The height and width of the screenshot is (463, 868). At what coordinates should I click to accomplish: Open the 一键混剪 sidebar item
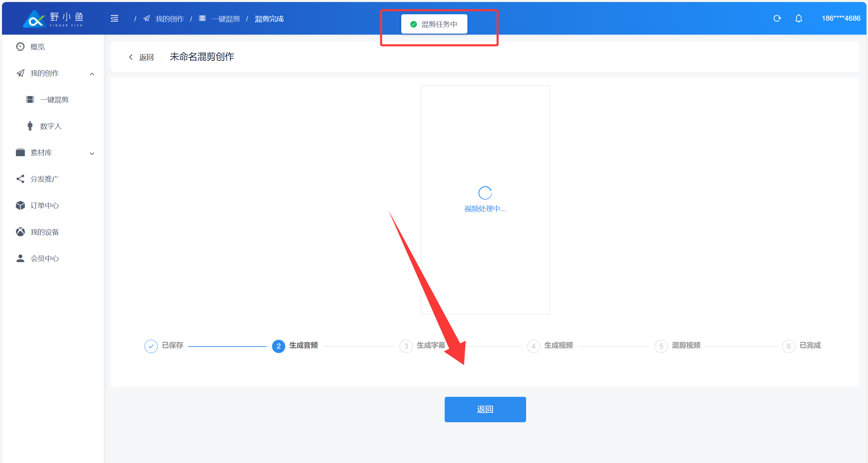point(54,99)
